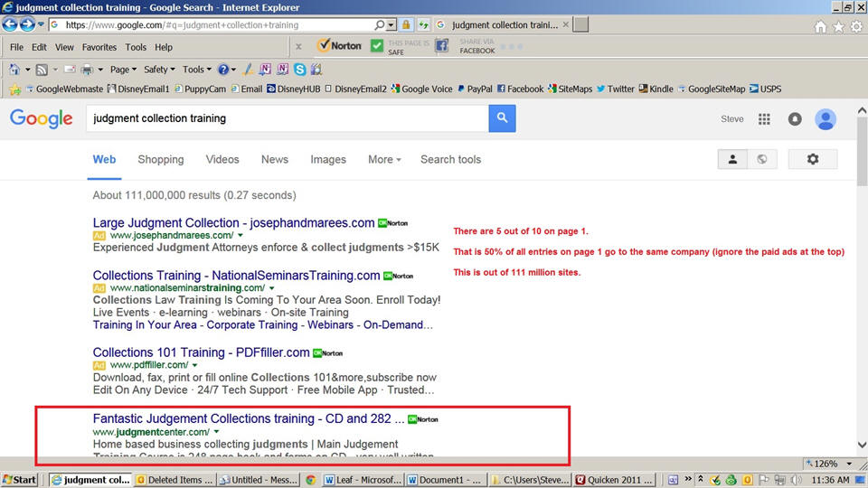Open Fantastic Judgement Collections training result
This screenshot has height=488, width=868.
(248, 418)
